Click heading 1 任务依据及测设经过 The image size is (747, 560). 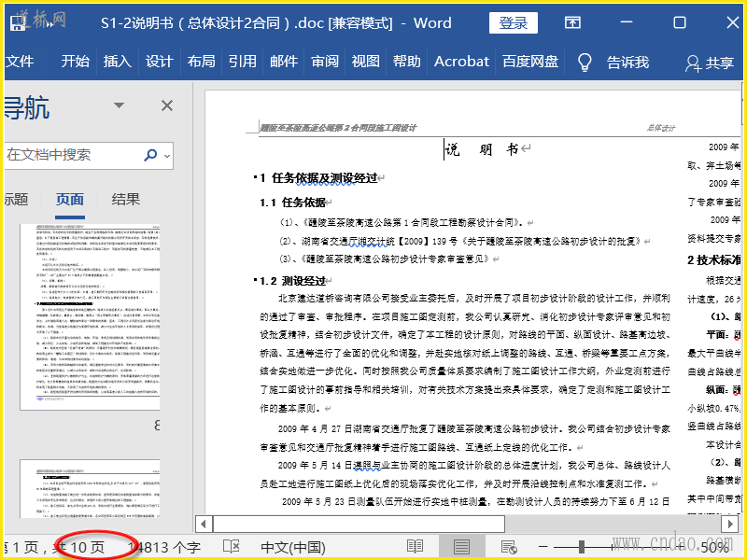318,178
